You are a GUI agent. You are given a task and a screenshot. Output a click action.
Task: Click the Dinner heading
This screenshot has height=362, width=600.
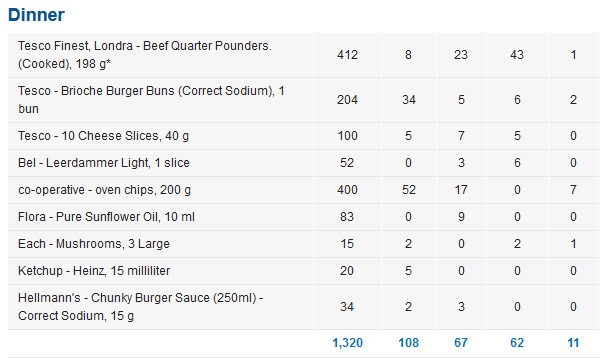point(36,15)
